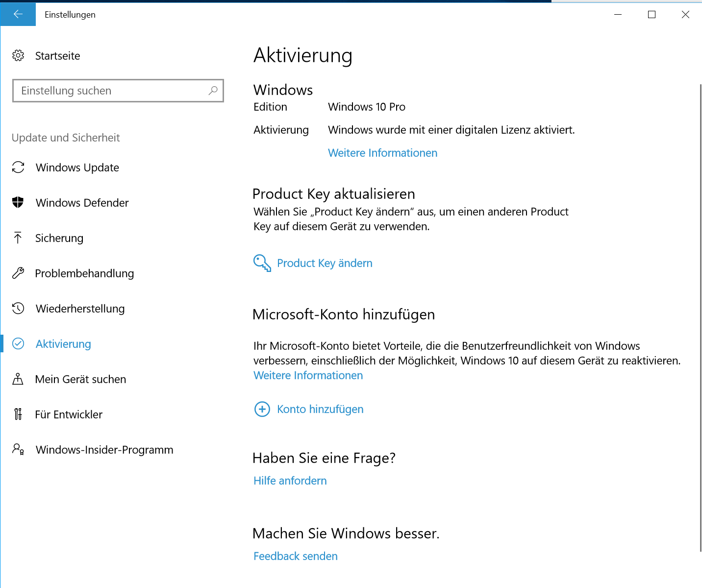Click the back arrow button

[x=18, y=14]
